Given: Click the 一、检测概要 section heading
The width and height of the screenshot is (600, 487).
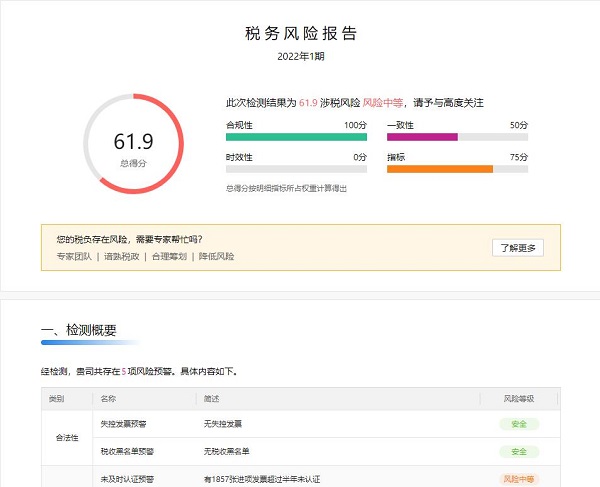Looking at the screenshot, I should point(78,331).
